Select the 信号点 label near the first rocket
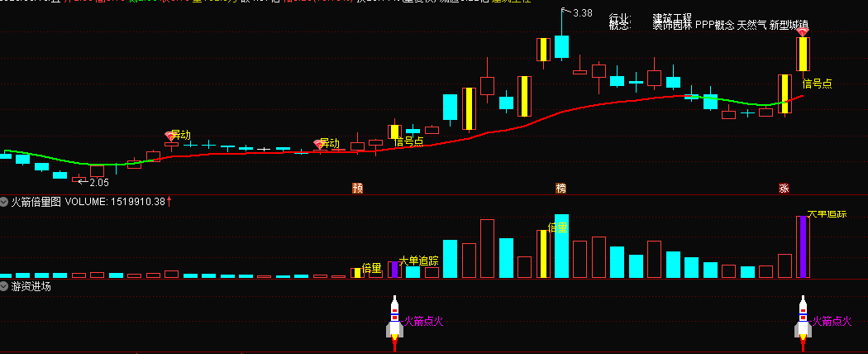The width and height of the screenshot is (868, 354). click(408, 141)
